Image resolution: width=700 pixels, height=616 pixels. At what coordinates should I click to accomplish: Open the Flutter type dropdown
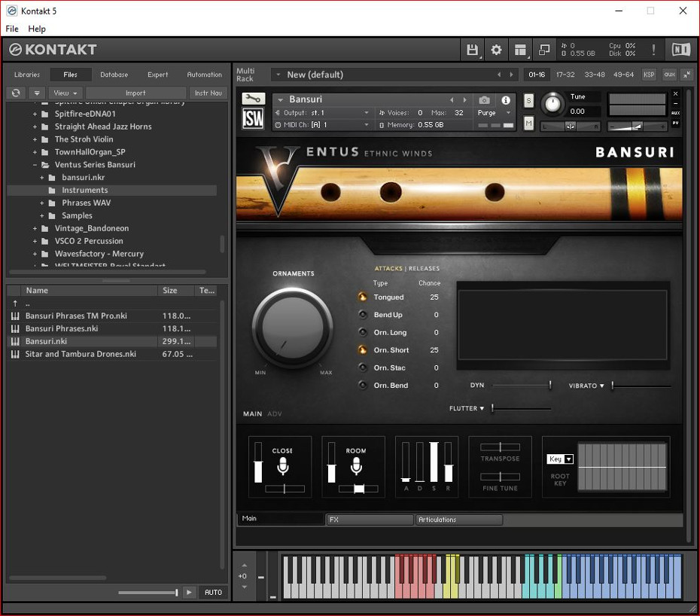[x=467, y=408]
